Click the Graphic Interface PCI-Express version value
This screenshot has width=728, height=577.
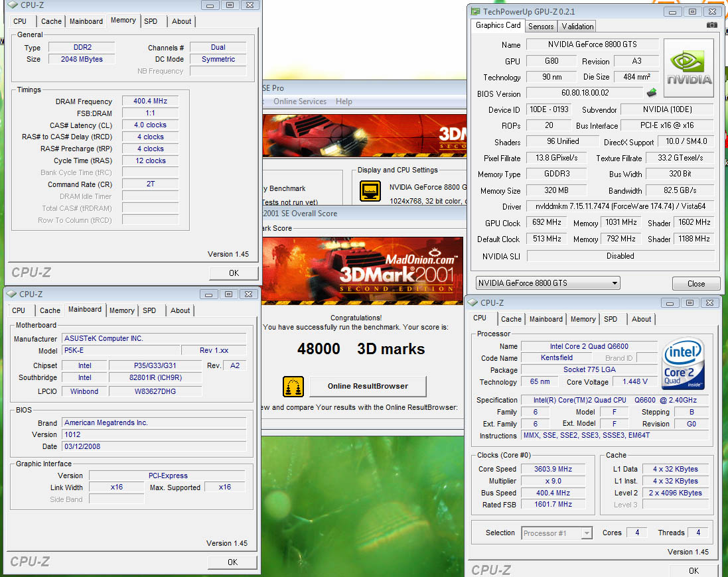(168, 476)
